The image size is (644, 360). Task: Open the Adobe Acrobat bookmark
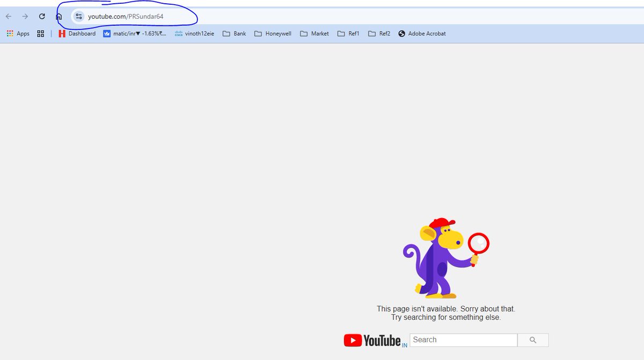coord(422,33)
